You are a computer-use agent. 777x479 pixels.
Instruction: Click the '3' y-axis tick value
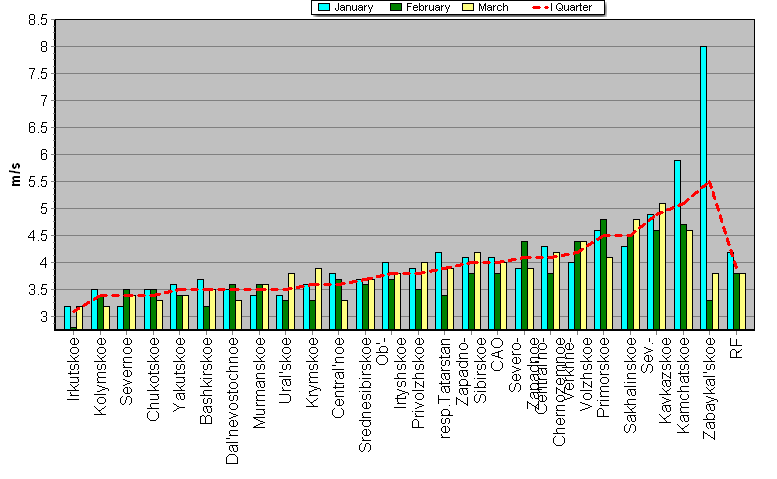pyautogui.click(x=44, y=317)
